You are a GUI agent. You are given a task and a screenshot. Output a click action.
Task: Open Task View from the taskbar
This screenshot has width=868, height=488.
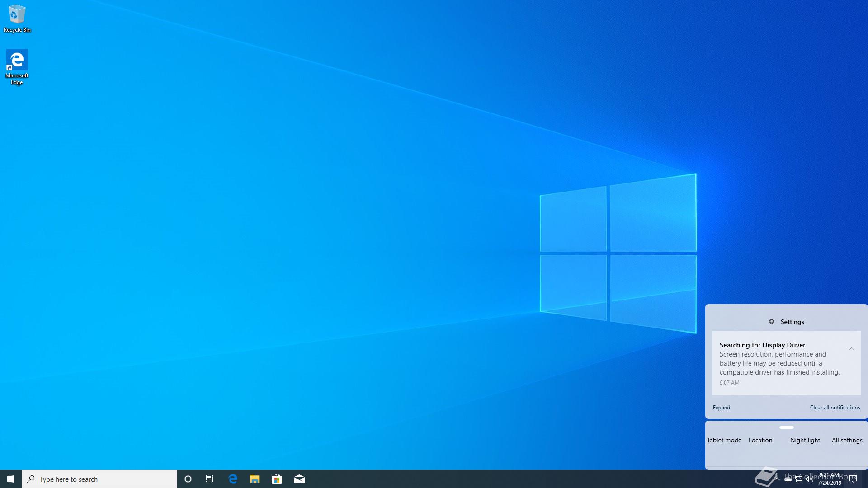[x=210, y=479]
